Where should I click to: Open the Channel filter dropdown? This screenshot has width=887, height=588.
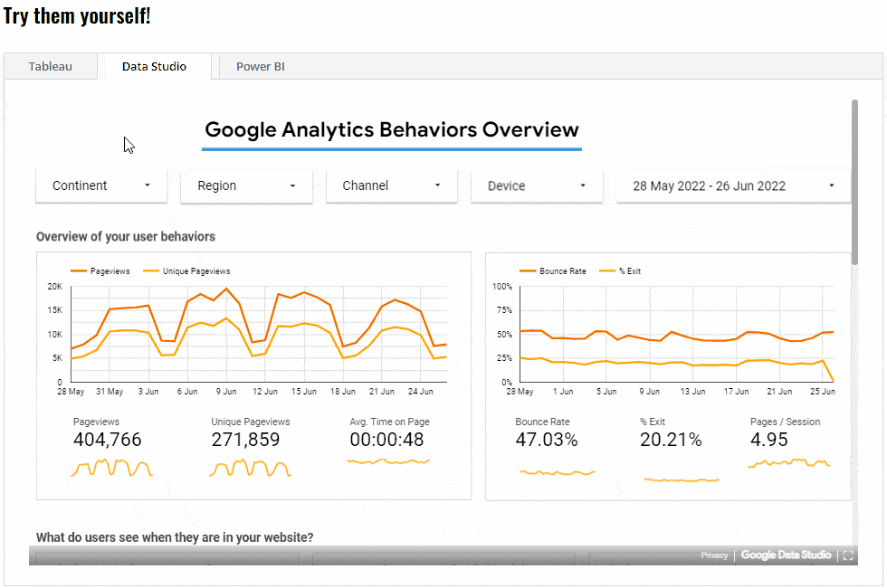coord(391,185)
